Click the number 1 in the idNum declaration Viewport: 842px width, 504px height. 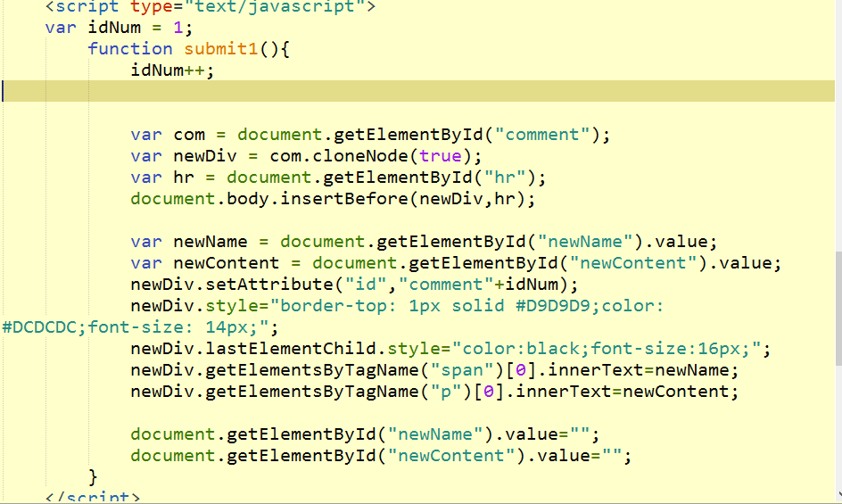click(178, 28)
